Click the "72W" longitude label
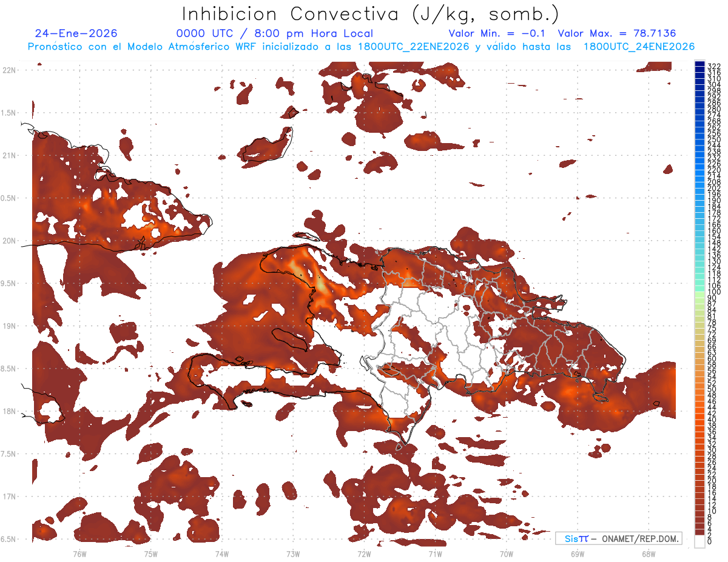The width and height of the screenshot is (728, 562). click(364, 554)
